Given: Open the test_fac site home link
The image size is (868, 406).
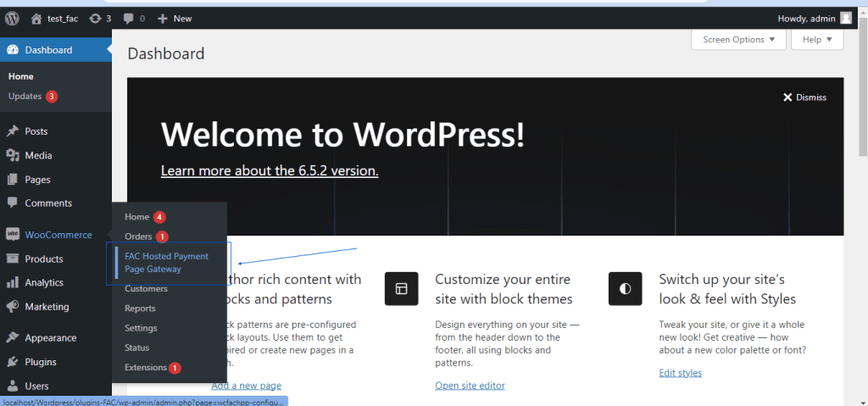Looking at the screenshot, I should (54, 19).
